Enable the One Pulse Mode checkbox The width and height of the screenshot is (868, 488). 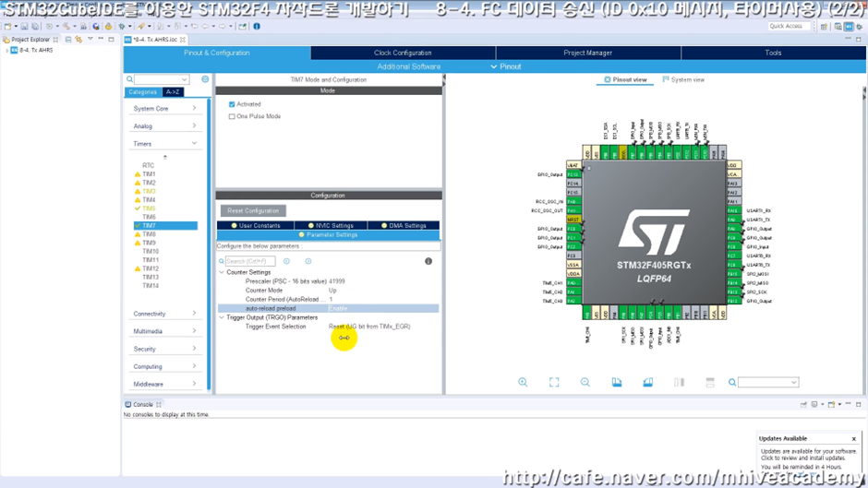232,116
